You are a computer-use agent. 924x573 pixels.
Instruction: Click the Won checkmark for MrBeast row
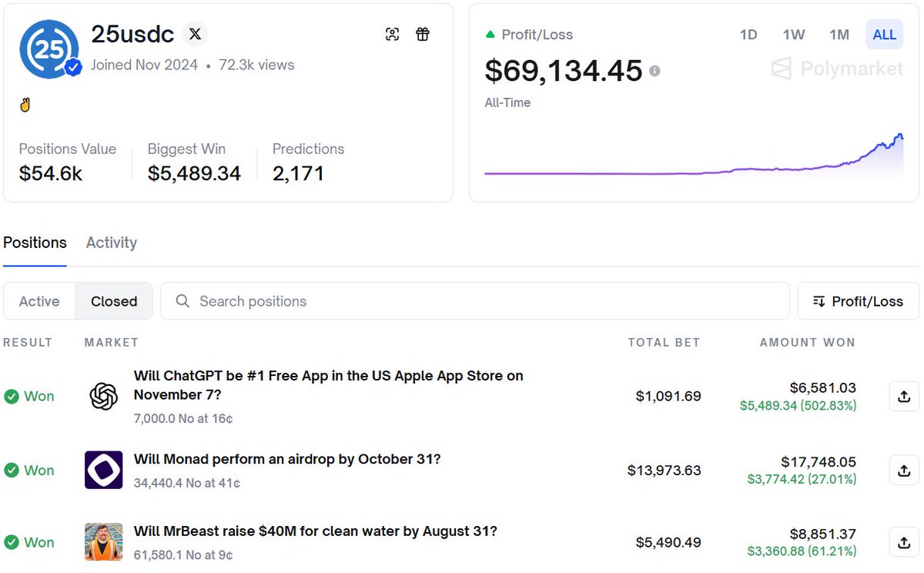[x=12, y=542]
